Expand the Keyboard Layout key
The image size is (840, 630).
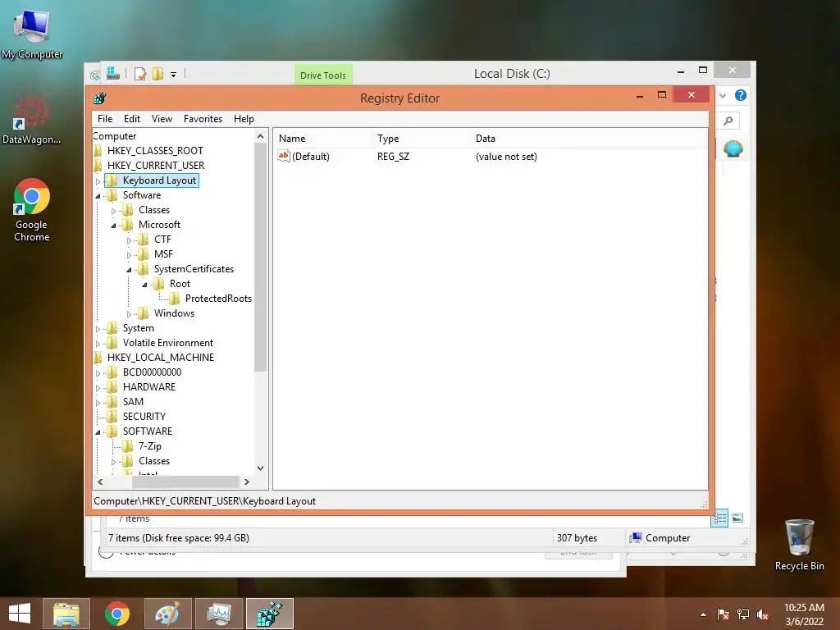(98, 181)
